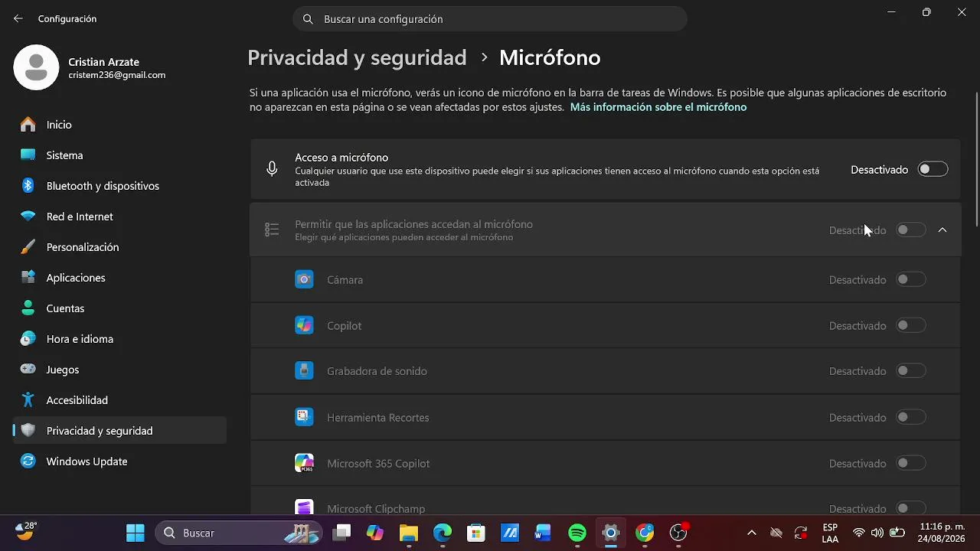The width and height of the screenshot is (980, 551).
Task: Open Bluetooth y dispositivos settings
Action: click(119, 186)
